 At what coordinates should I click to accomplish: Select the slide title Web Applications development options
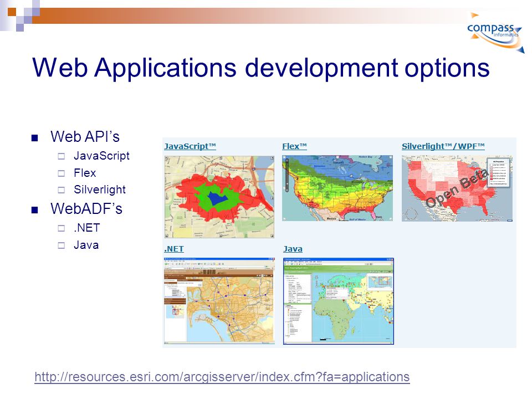260,68
